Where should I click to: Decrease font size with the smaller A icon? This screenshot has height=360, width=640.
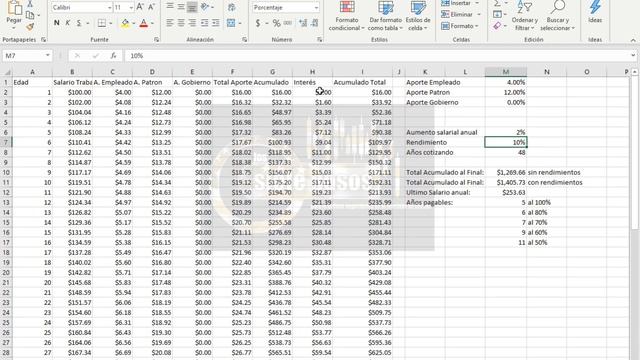point(151,7)
